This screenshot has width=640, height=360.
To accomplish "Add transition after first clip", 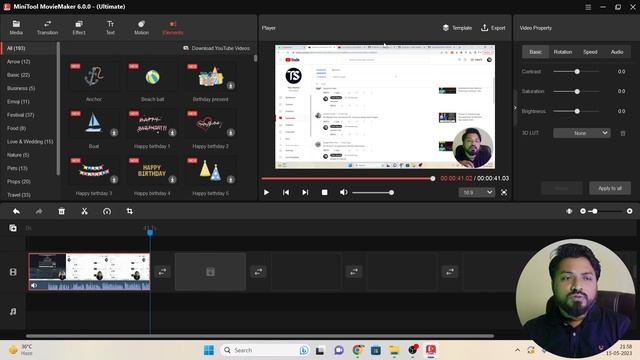I will pyautogui.click(x=162, y=271).
